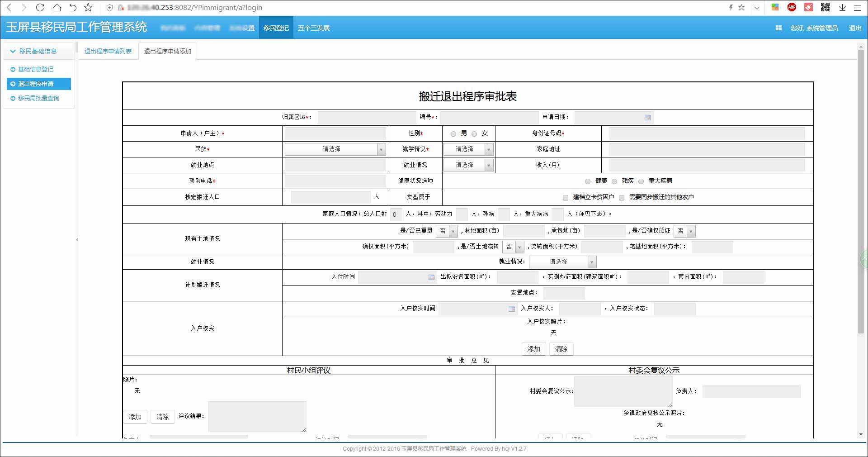Open the calendar picker for 入户核实时间
The height and width of the screenshot is (457, 868).
pyautogui.click(x=511, y=309)
